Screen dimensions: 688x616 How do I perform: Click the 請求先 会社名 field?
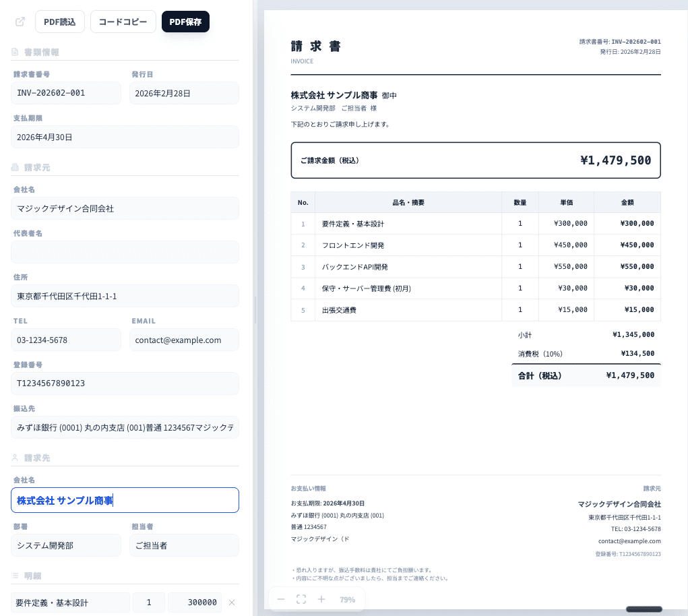coord(125,500)
